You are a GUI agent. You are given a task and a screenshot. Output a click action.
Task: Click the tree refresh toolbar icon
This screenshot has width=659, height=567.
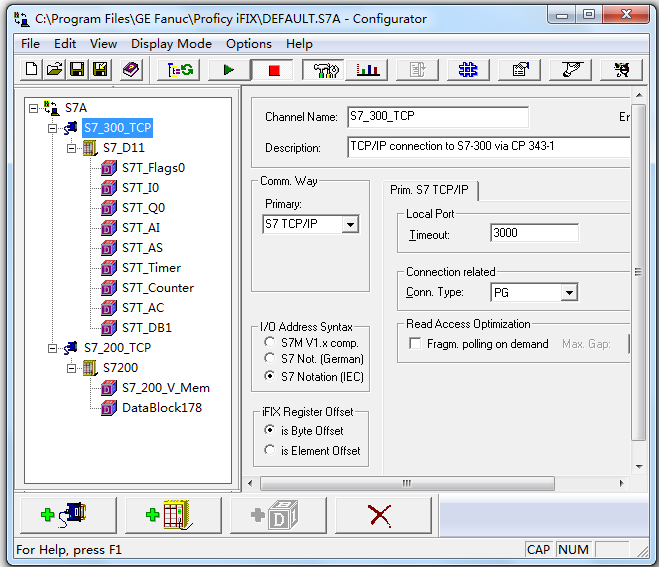point(180,70)
